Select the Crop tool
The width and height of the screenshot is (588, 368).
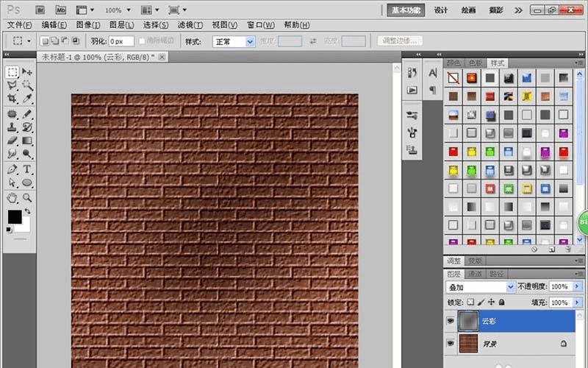coord(12,98)
